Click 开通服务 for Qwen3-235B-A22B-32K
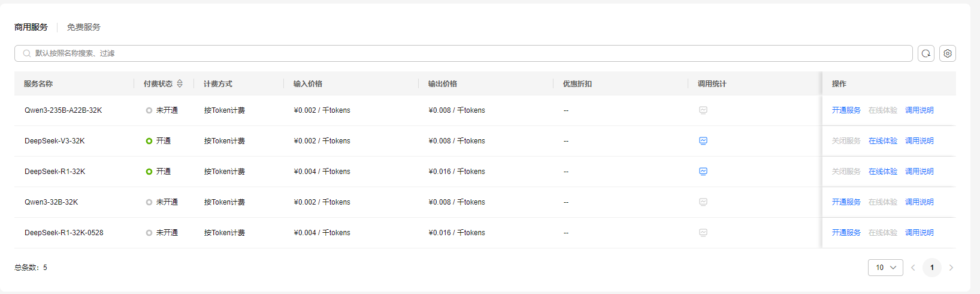980x294 pixels. (x=846, y=110)
